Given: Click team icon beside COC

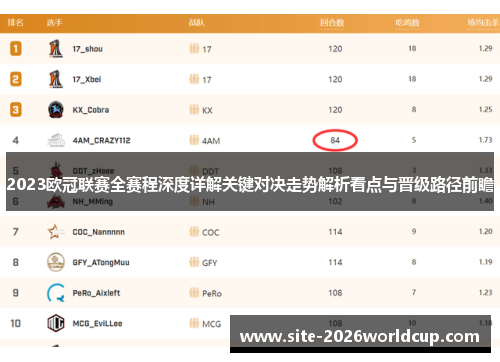Looking at the screenshot, I should tap(194, 231).
